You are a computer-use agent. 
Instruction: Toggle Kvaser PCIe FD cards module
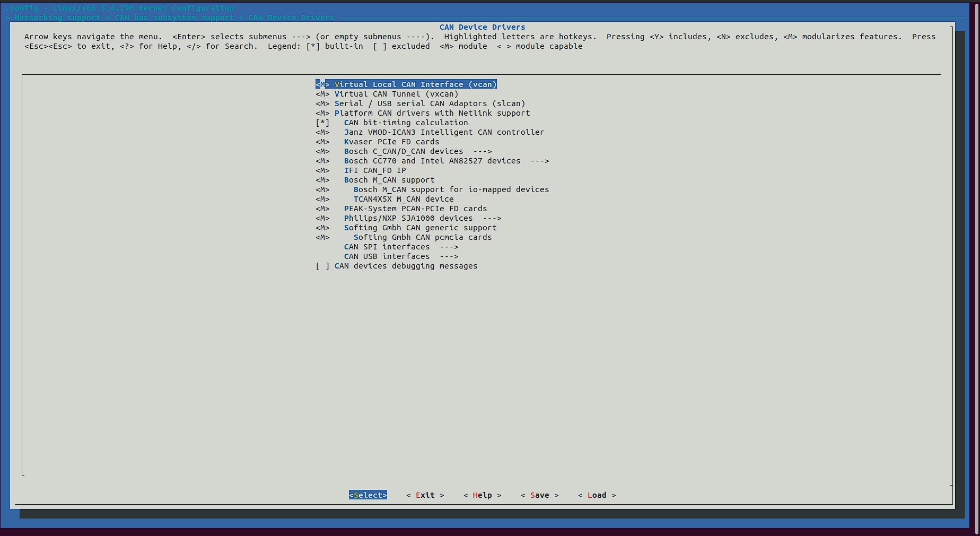[x=391, y=142]
